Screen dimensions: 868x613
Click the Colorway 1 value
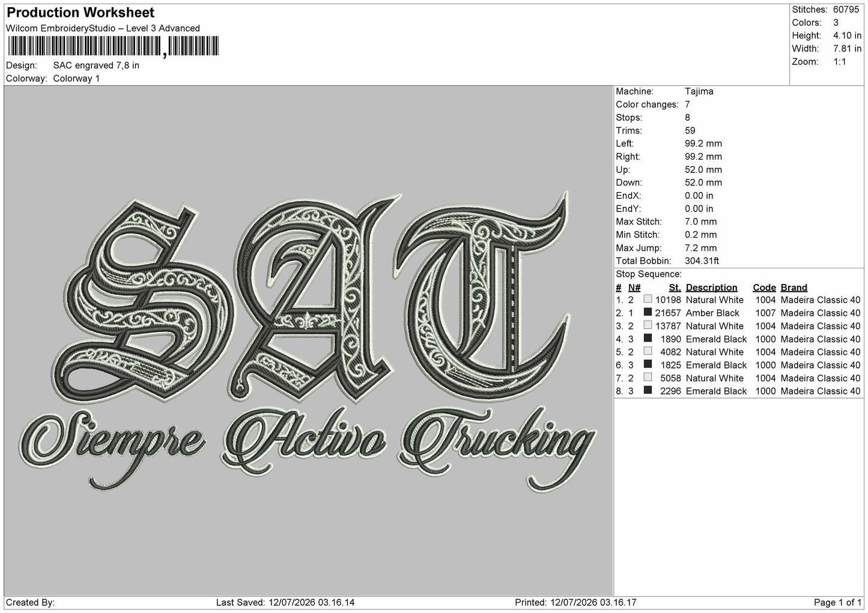tap(76, 79)
